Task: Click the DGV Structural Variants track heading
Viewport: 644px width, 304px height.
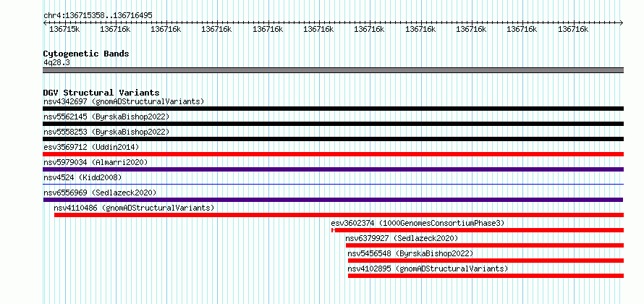Action: click(101, 93)
